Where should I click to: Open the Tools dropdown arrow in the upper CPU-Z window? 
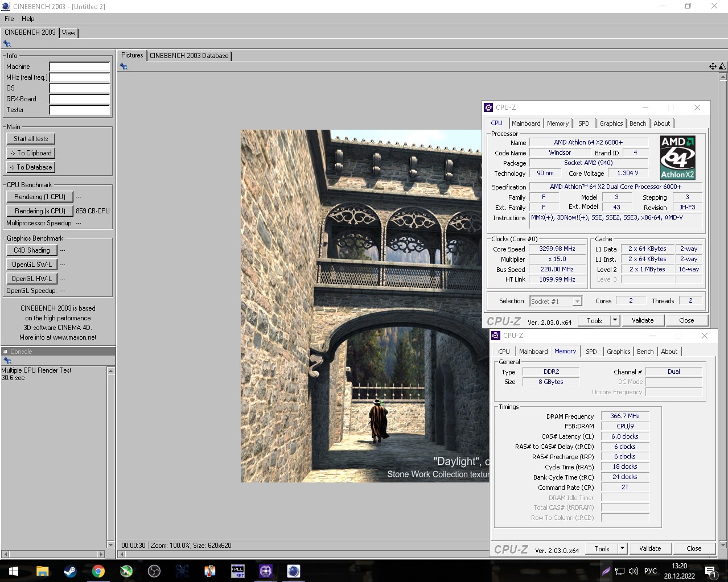[x=615, y=320]
